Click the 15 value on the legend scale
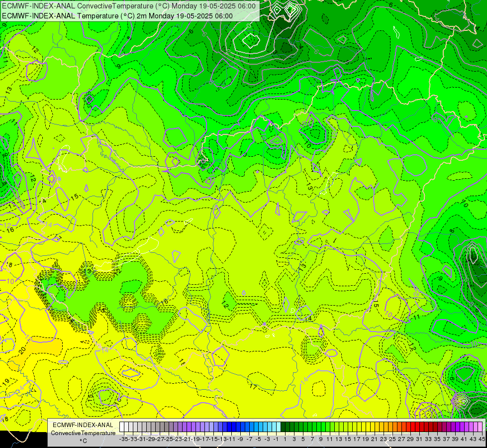 [x=348, y=440]
